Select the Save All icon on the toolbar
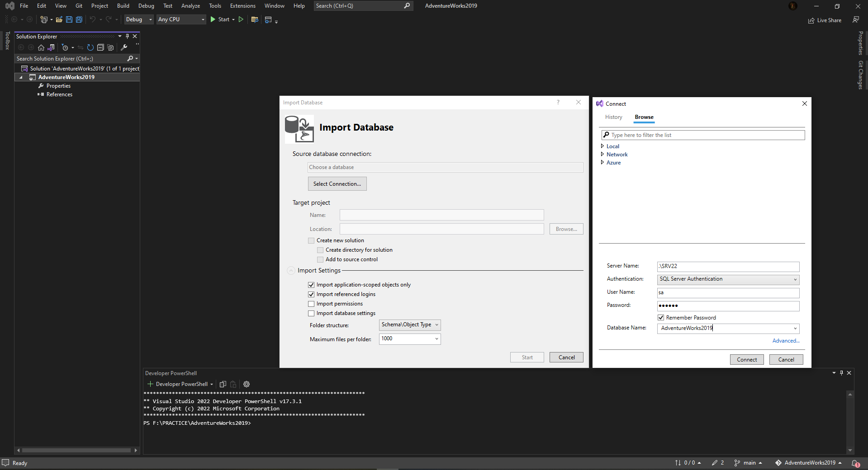The height and width of the screenshot is (470, 868). pos(79,19)
